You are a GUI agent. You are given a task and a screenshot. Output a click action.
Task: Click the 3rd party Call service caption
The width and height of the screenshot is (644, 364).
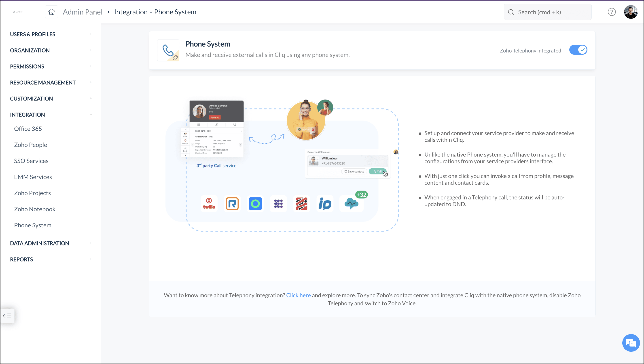216,165
